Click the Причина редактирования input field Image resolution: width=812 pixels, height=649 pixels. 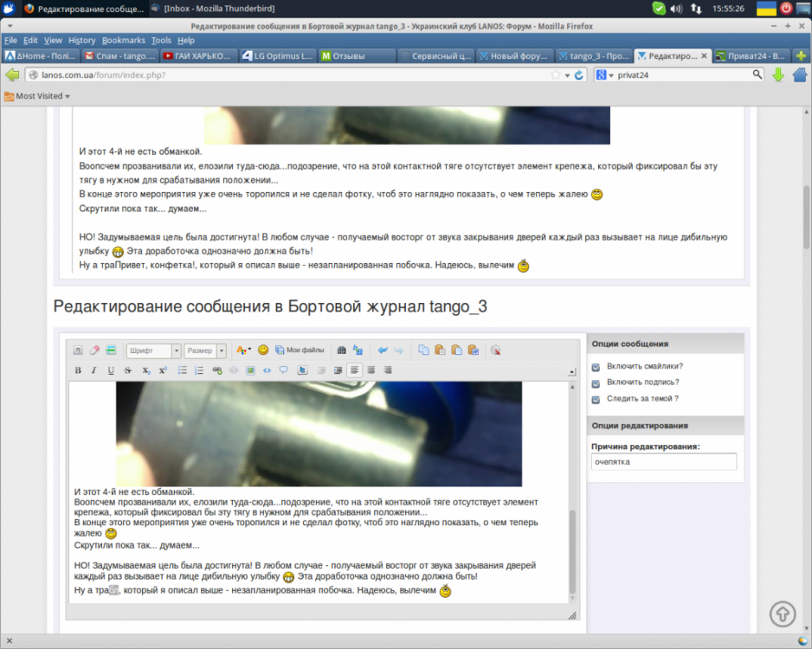pyautogui.click(x=663, y=462)
